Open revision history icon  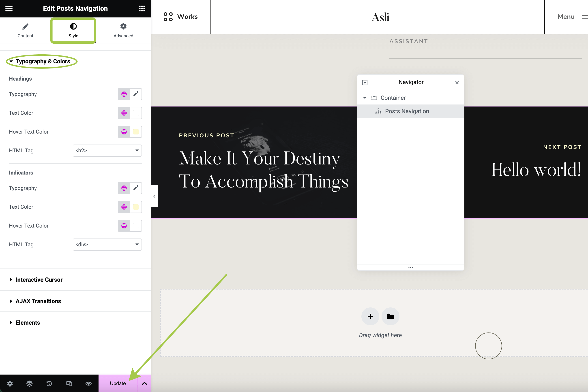point(49,383)
